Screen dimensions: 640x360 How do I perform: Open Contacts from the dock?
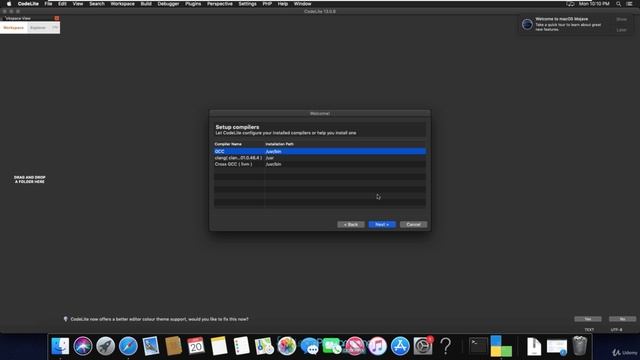[x=173, y=346]
